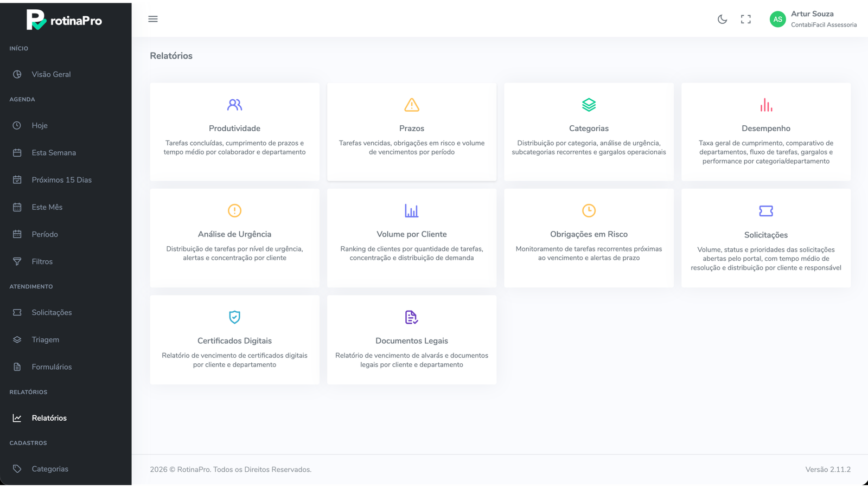
Task: Click Análise de Urgência alert icon
Action: pyautogui.click(x=234, y=210)
